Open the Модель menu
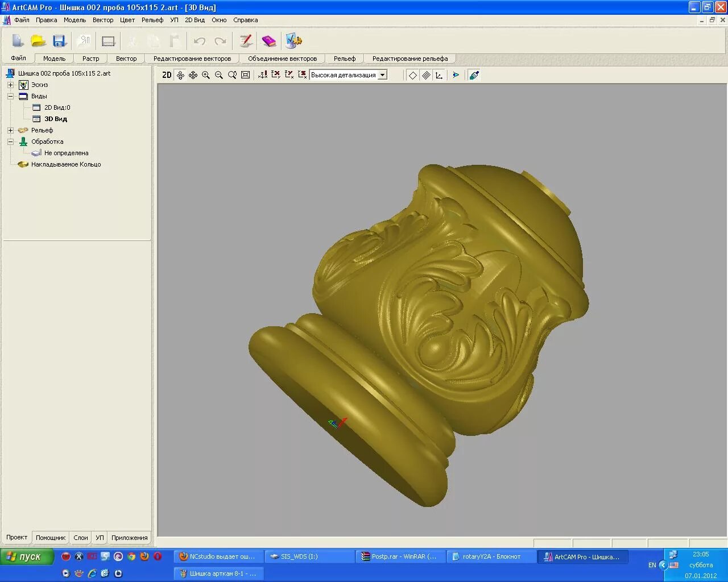The image size is (728, 582). pos(75,20)
